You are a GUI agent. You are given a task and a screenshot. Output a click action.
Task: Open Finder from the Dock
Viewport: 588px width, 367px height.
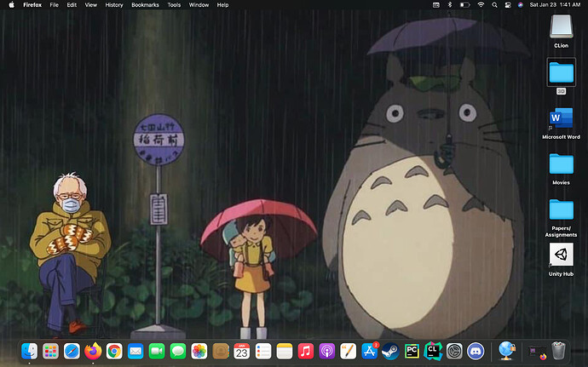point(29,352)
